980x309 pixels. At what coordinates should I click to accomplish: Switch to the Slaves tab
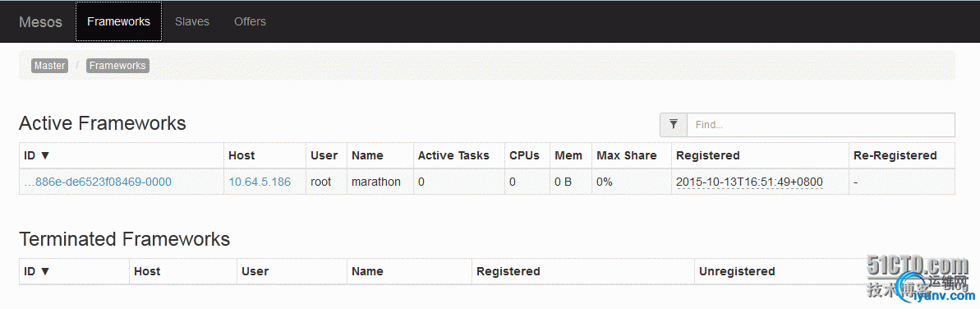click(x=192, y=21)
